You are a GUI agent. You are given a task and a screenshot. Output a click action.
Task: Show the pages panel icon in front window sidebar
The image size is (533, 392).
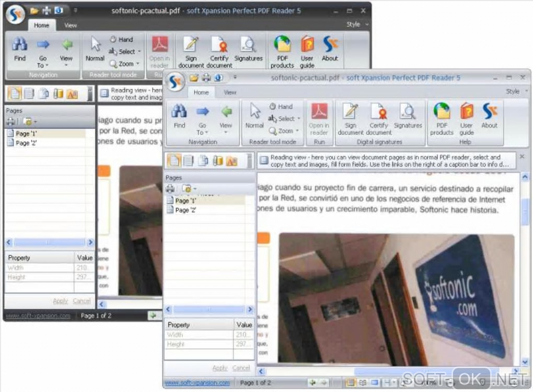tap(174, 160)
